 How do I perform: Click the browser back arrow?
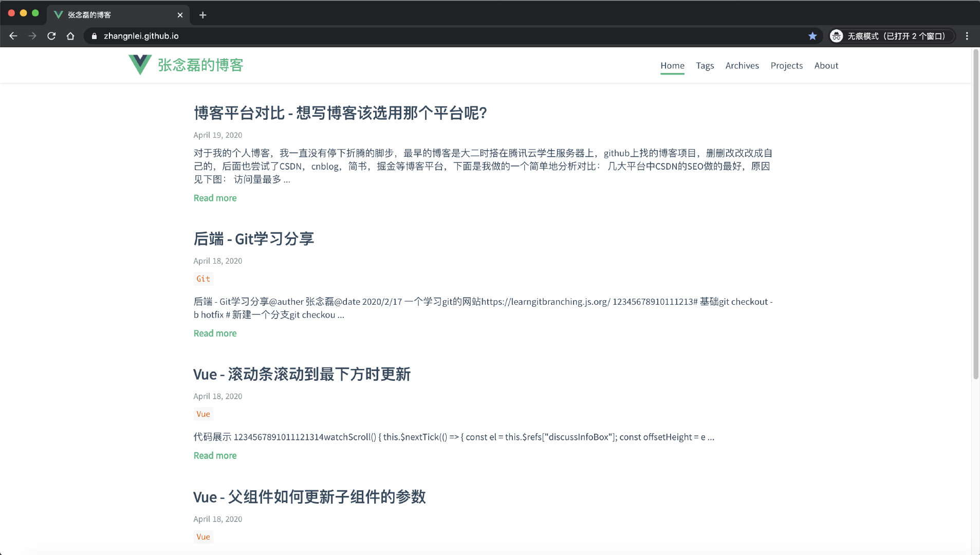coord(13,36)
